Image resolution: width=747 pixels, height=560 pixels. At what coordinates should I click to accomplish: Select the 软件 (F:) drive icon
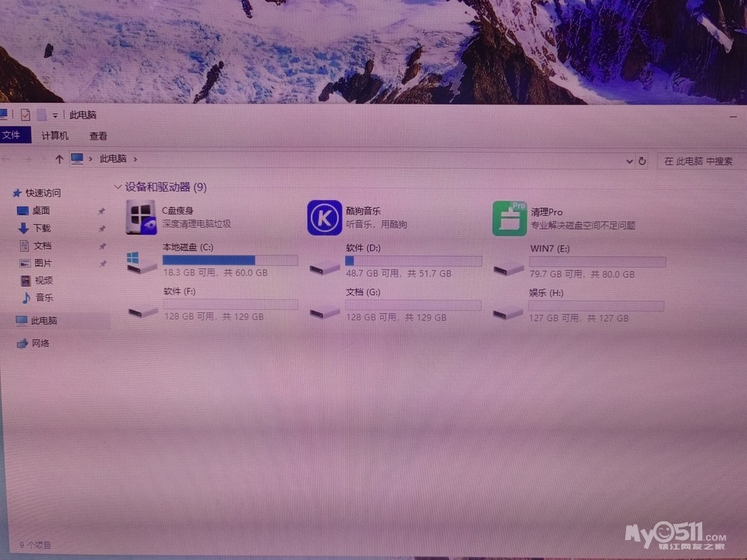click(142, 310)
